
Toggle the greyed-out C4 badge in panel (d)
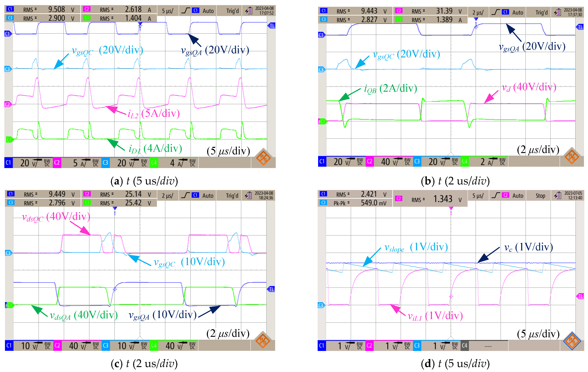pyautogui.click(x=464, y=346)
